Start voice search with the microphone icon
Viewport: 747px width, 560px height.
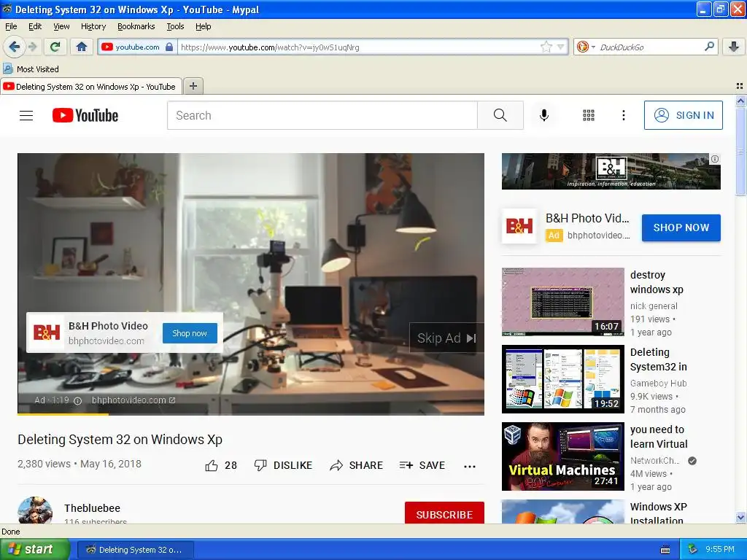(x=544, y=115)
